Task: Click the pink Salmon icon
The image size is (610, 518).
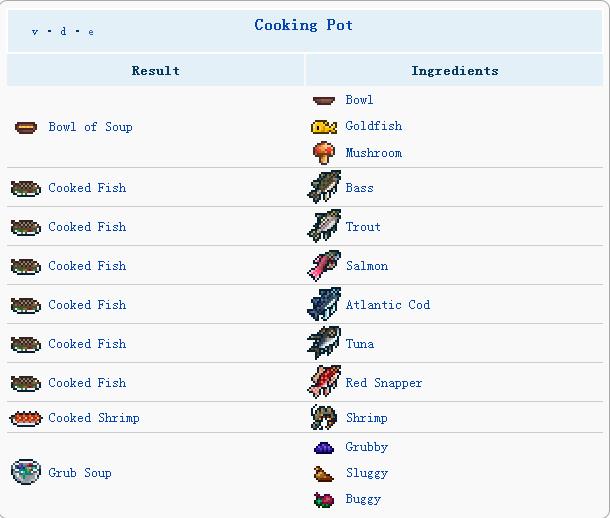Action: (324, 265)
